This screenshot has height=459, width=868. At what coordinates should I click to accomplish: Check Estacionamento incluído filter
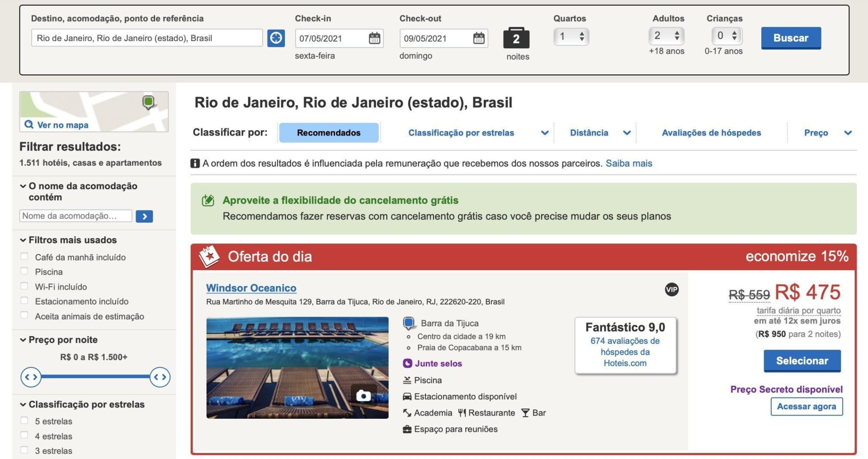tap(24, 300)
